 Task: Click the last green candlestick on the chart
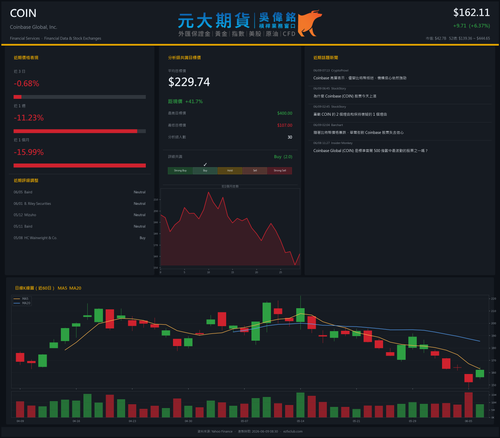tap(480, 373)
